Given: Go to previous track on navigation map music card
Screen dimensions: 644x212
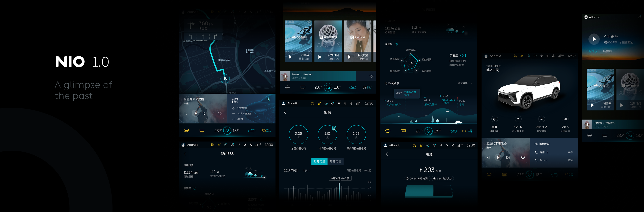Looking at the screenshot, I should [x=185, y=113].
